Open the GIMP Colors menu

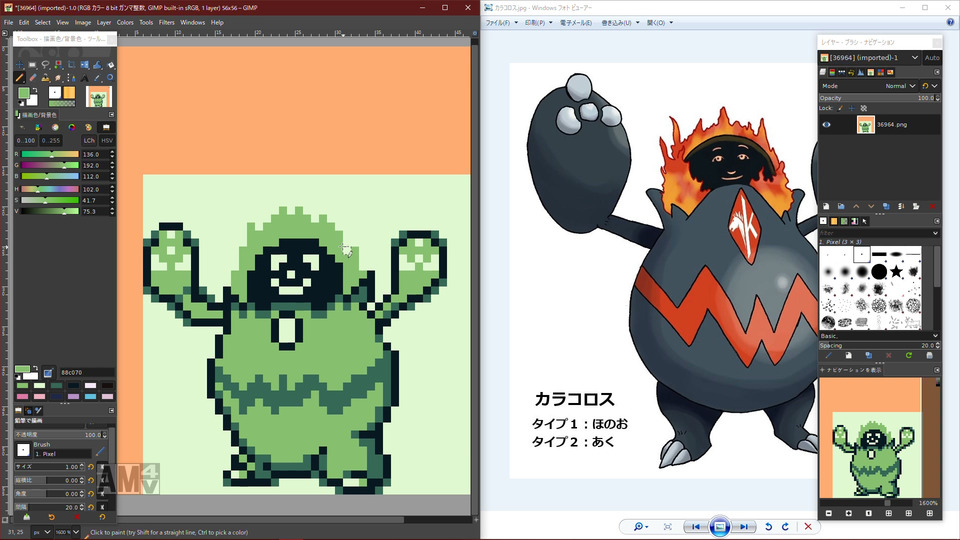(x=125, y=22)
